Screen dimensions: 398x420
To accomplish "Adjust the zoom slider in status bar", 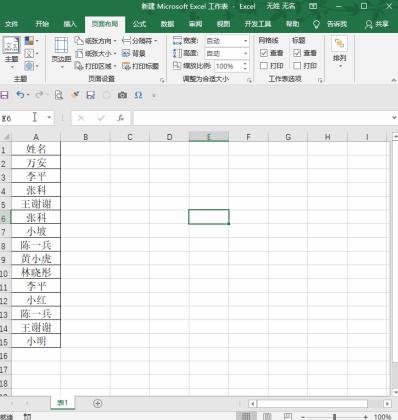I will pyautogui.click(x=334, y=417).
